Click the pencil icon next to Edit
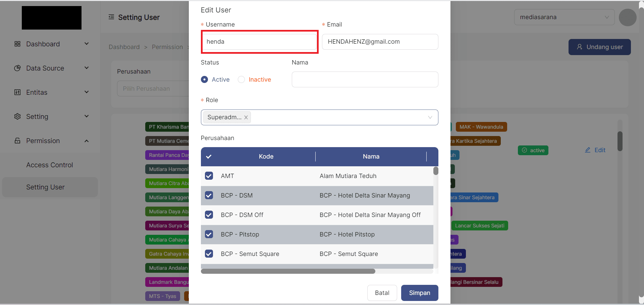The width and height of the screenshot is (644, 305). tap(588, 150)
